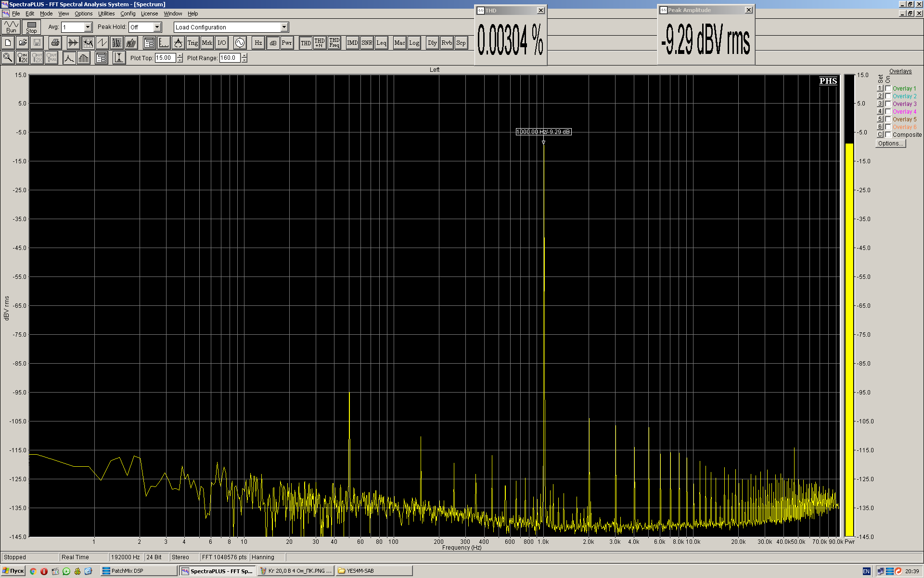Enable Overlay 4 checkbox

[888, 111]
